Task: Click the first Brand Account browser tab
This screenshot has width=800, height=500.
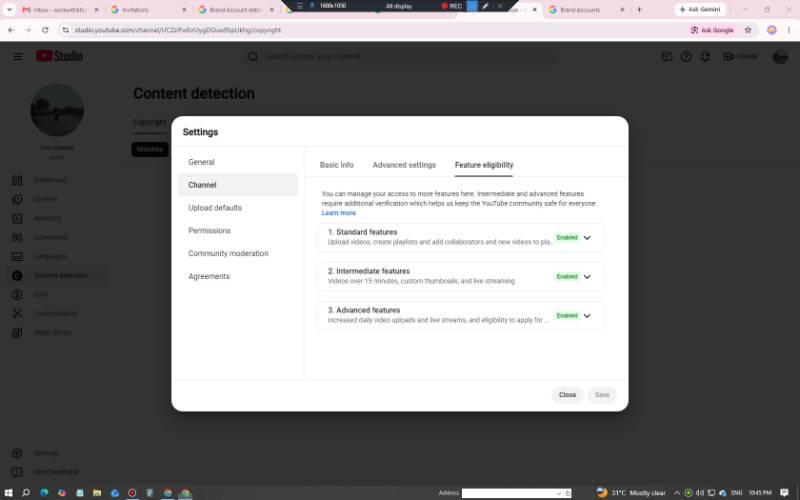Action: pyautogui.click(x=236, y=10)
